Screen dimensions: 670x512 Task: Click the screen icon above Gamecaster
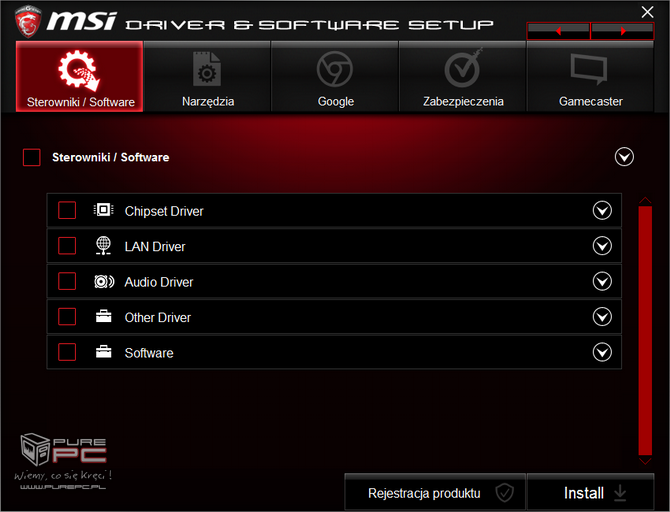589,68
